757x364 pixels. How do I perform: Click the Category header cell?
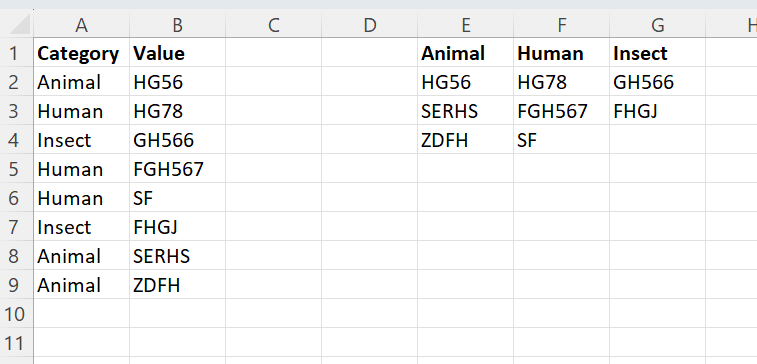point(81,53)
